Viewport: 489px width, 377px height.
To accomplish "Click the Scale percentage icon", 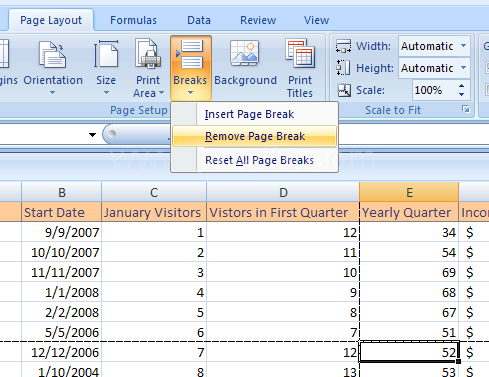I will tap(344, 90).
